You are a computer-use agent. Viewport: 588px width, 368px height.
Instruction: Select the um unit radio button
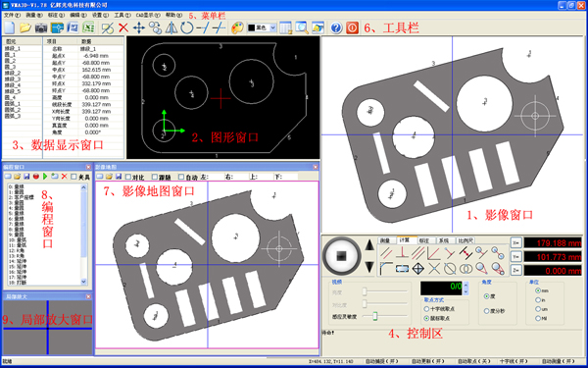point(538,309)
